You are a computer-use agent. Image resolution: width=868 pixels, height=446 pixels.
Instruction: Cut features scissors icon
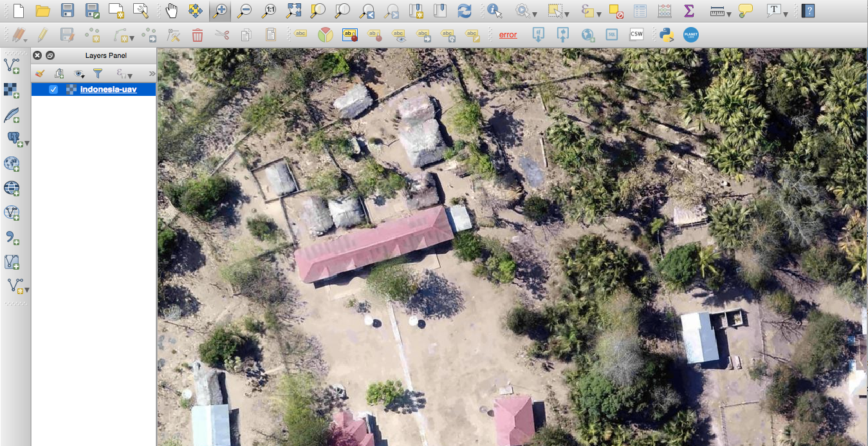pos(222,35)
